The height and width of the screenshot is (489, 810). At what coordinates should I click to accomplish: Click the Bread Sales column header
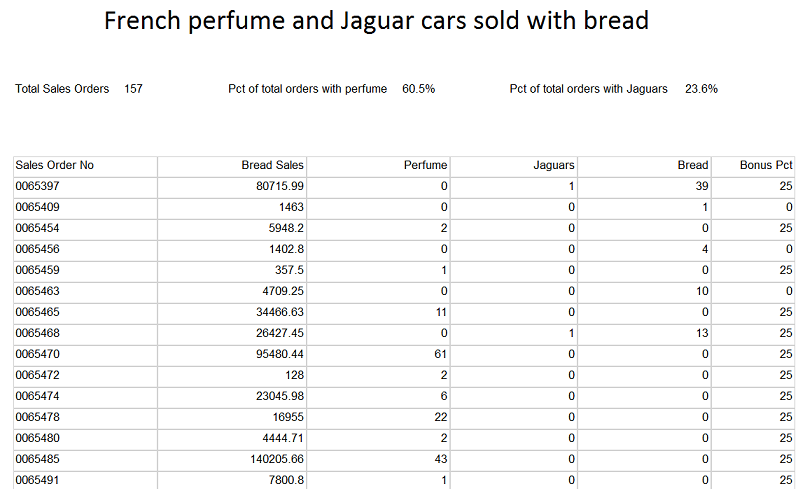pos(273,165)
